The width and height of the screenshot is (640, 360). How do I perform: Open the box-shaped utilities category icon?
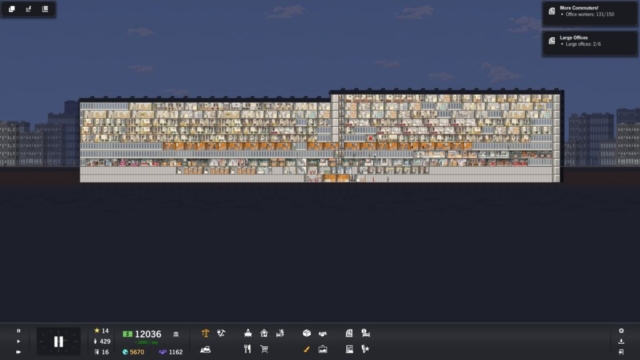(x=307, y=333)
